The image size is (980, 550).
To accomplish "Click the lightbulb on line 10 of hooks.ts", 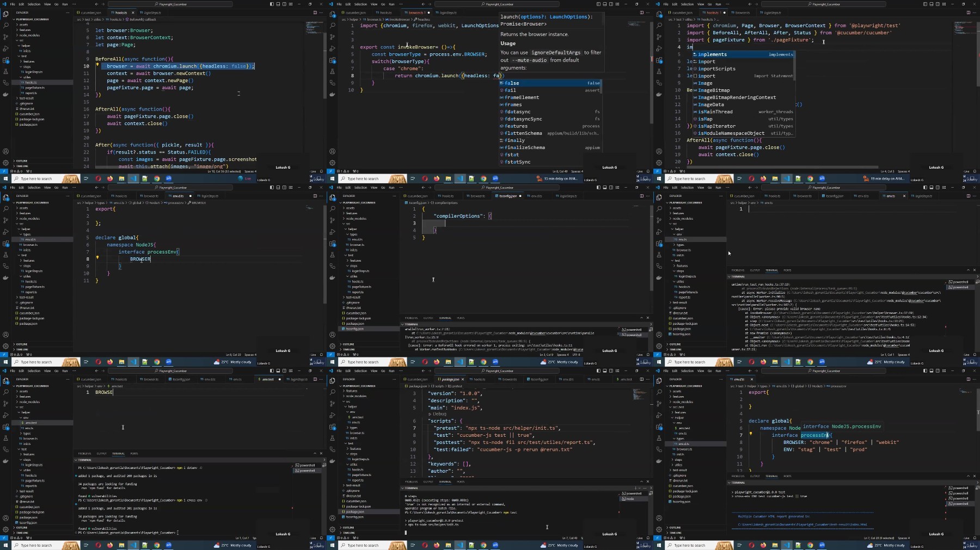I will pyautogui.click(x=97, y=65).
